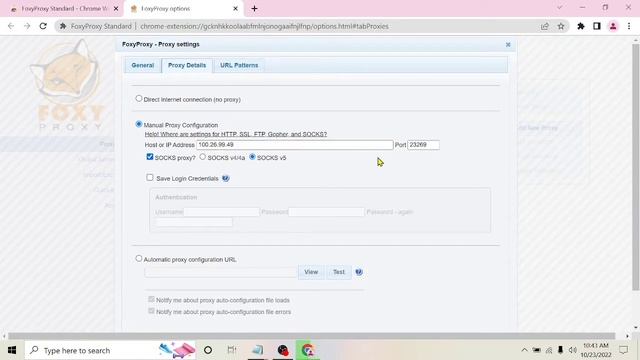Go forward in browser history
640x360 pixels.
27,26
